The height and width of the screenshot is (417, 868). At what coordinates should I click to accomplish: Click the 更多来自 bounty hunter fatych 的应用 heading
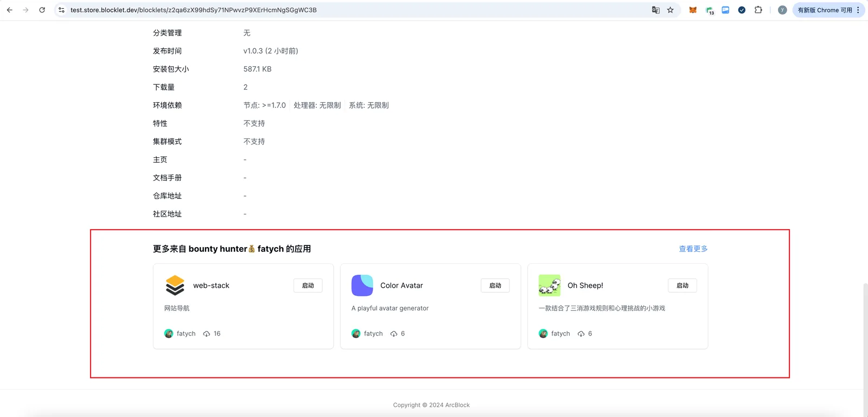point(232,249)
